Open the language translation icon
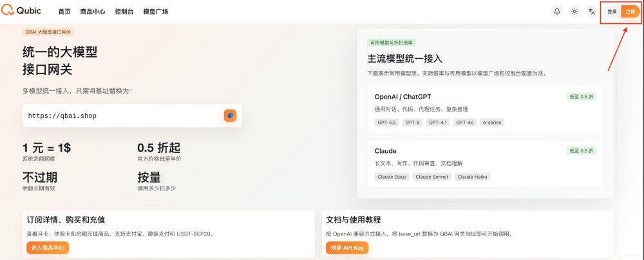 [591, 12]
